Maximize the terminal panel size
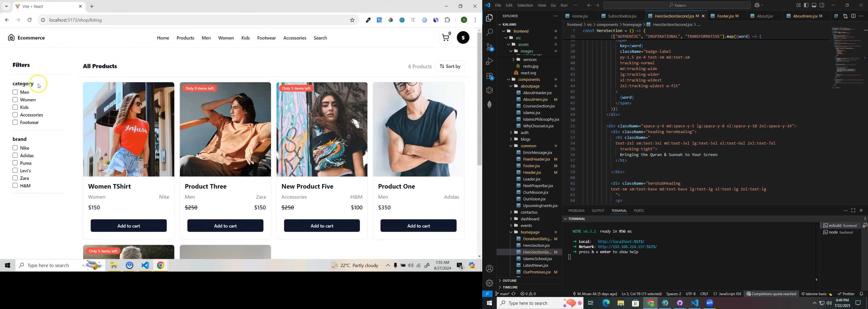 [x=853, y=211]
